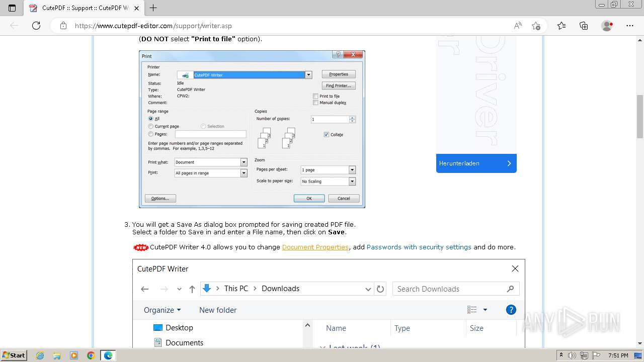Refresh the Downloads folder view
Screen dimensions: 644x362
pos(380,289)
